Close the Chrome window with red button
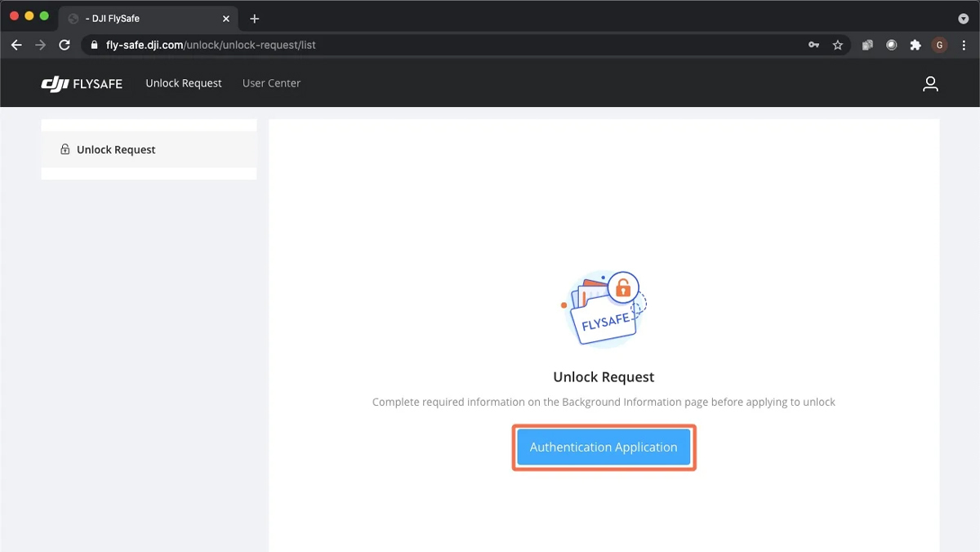Screen dimensions: 980x552 (14, 16)
